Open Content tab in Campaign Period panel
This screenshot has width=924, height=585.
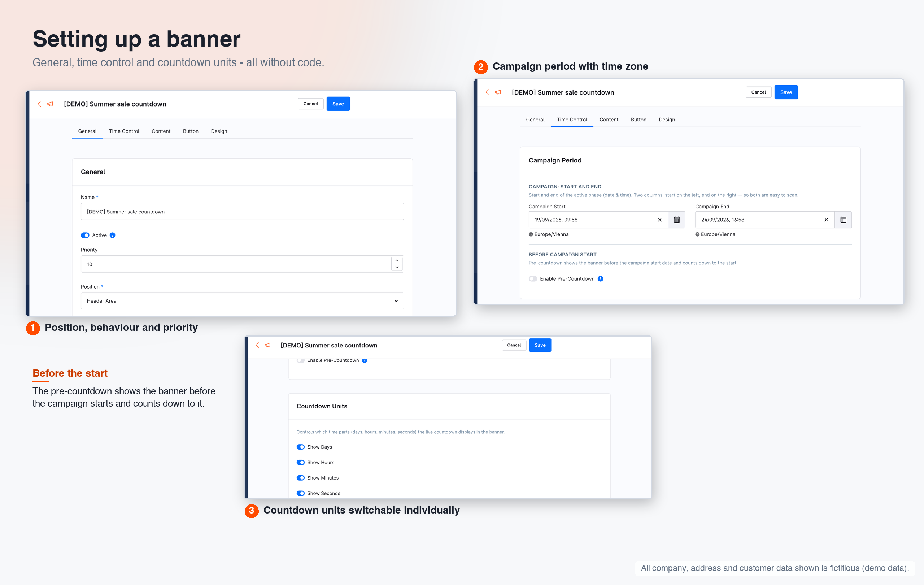click(609, 120)
